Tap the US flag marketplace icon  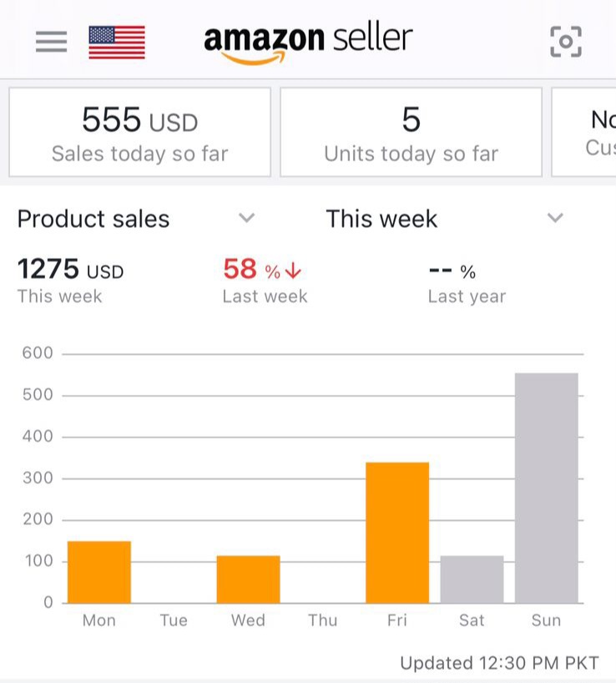tap(117, 42)
